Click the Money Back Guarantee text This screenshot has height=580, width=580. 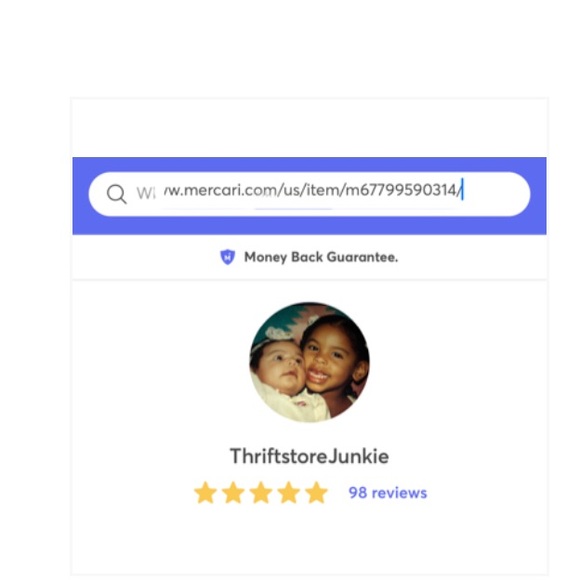click(x=321, y=257)
